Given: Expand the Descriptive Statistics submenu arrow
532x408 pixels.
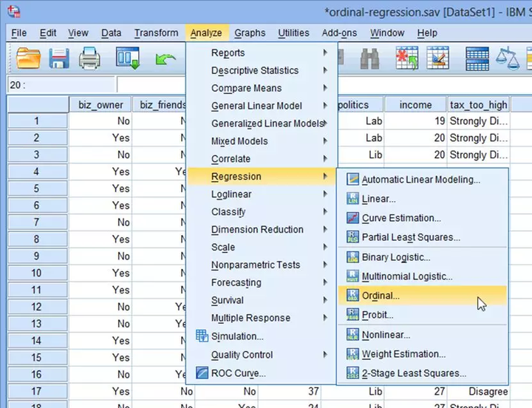Looking at the screenshot, I should click(x=325, y=70).
